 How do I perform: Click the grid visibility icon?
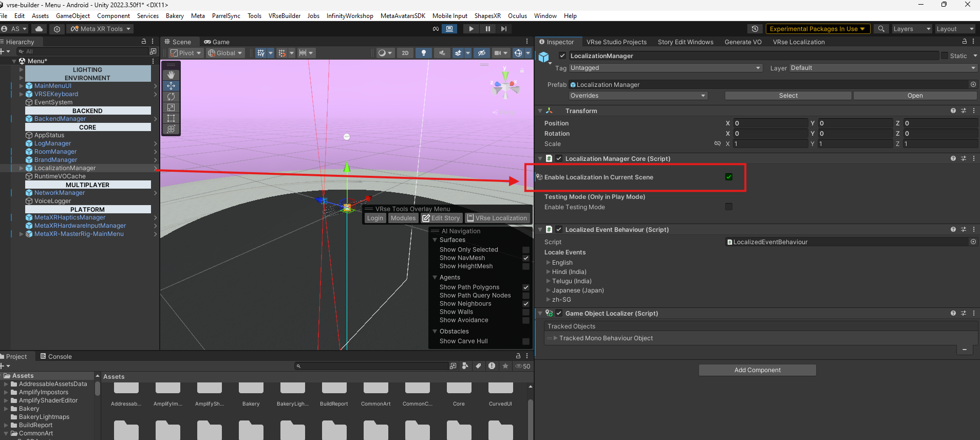(261, 53)
